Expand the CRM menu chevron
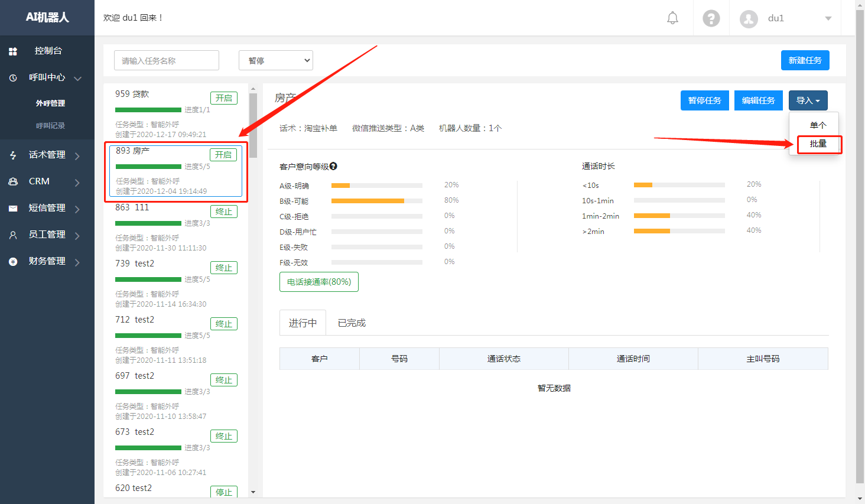 pos(77,183)
